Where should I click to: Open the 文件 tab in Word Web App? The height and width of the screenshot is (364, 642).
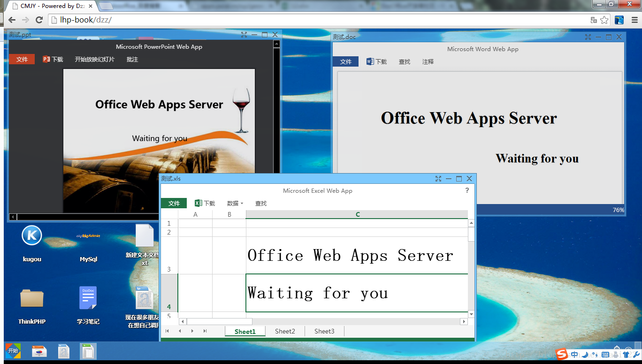click(345, 61)
